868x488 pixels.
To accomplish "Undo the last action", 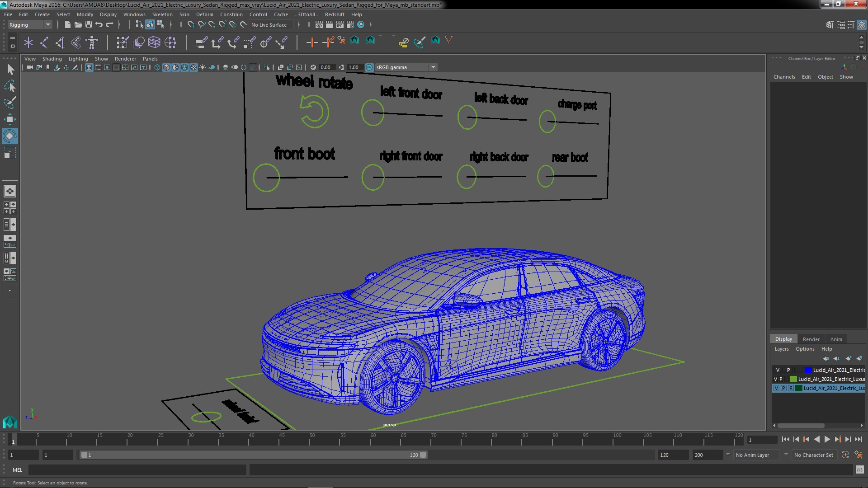I will [99, 25].
